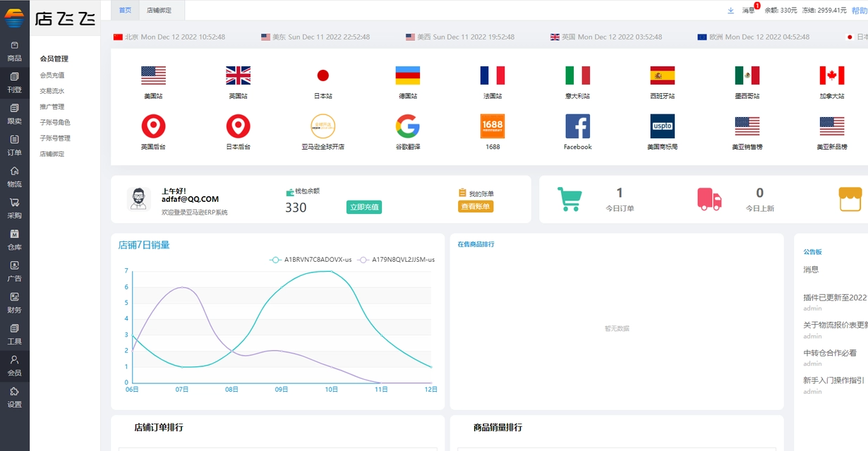Open the 关于物流报价表更新 announcement
This screenshot has width=868, height=451.
coord(836,325)
